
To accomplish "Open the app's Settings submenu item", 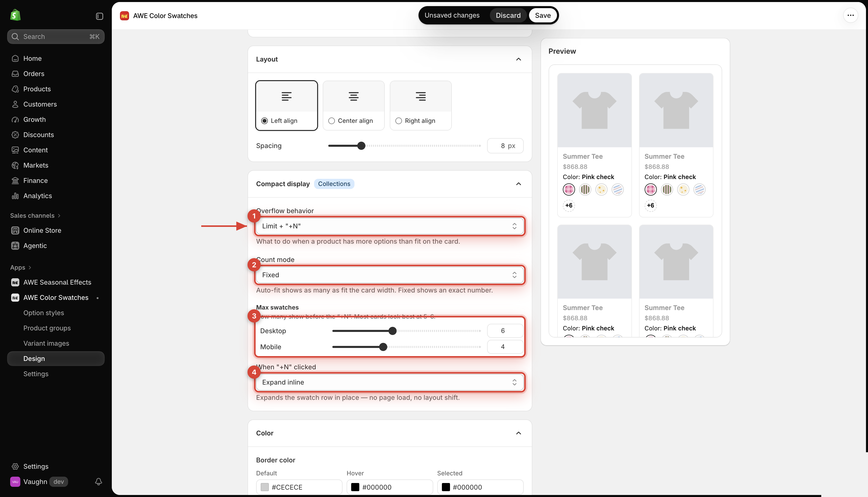I will click(x=36, y=374).
